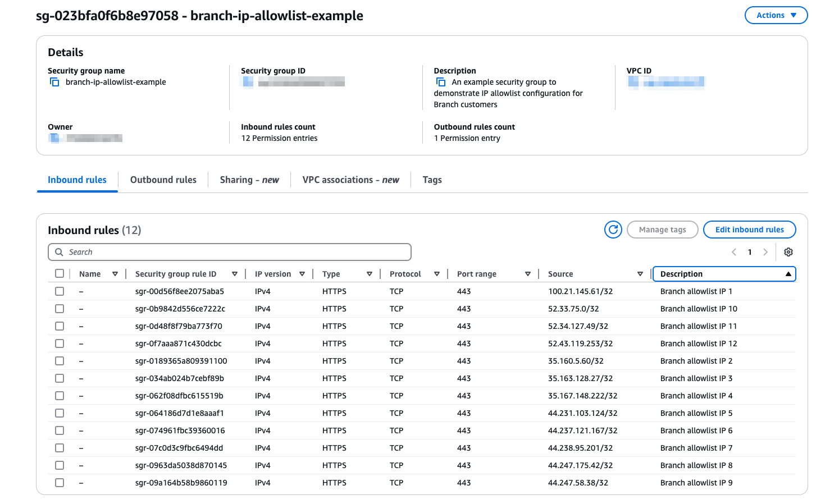Click 12 Permission entries text
816x504 pixels.
click(x=279, y=138)
